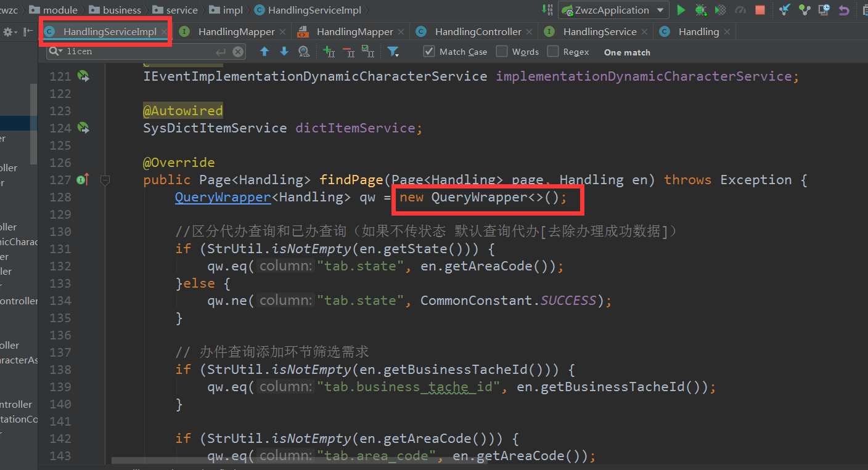Click the build project binary icon

coord(547,9)
